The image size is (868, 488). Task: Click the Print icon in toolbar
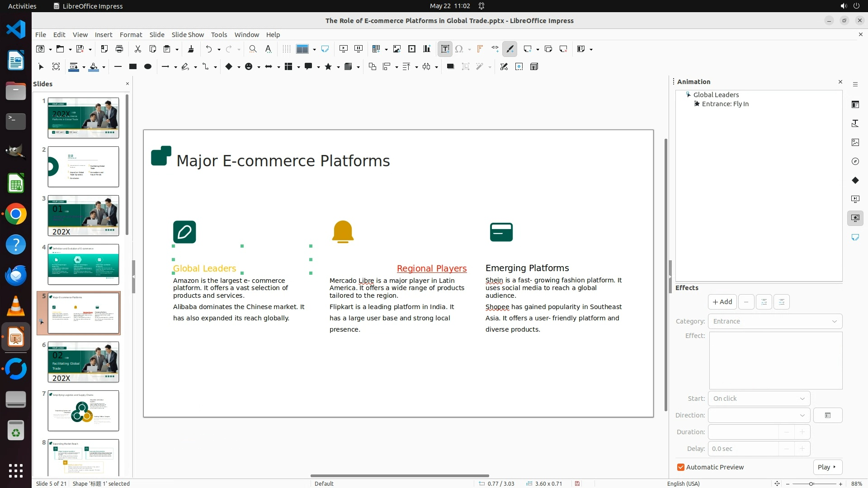(x=119, y=49)
